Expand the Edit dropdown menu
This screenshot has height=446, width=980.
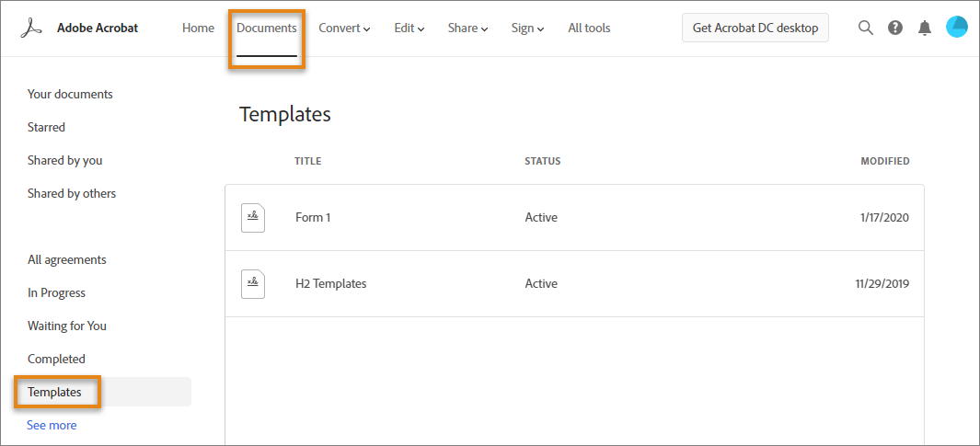pos(409,29)
